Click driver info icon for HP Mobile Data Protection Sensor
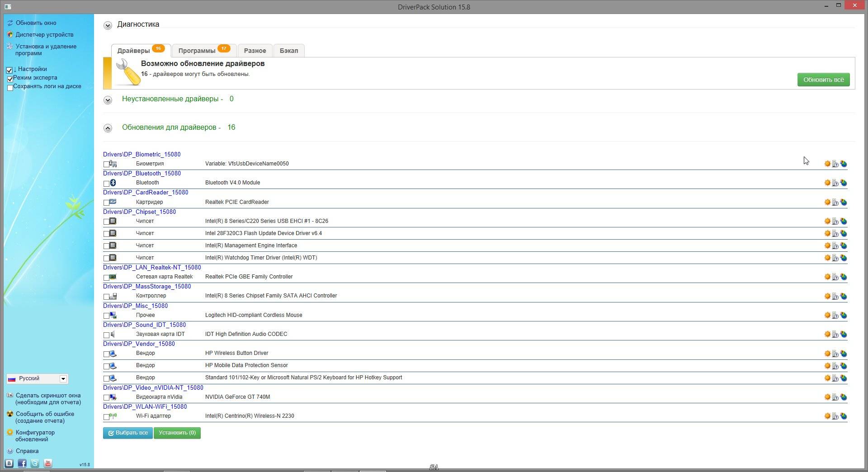Screen dimensions: 868x472 [x=835, y=366]
